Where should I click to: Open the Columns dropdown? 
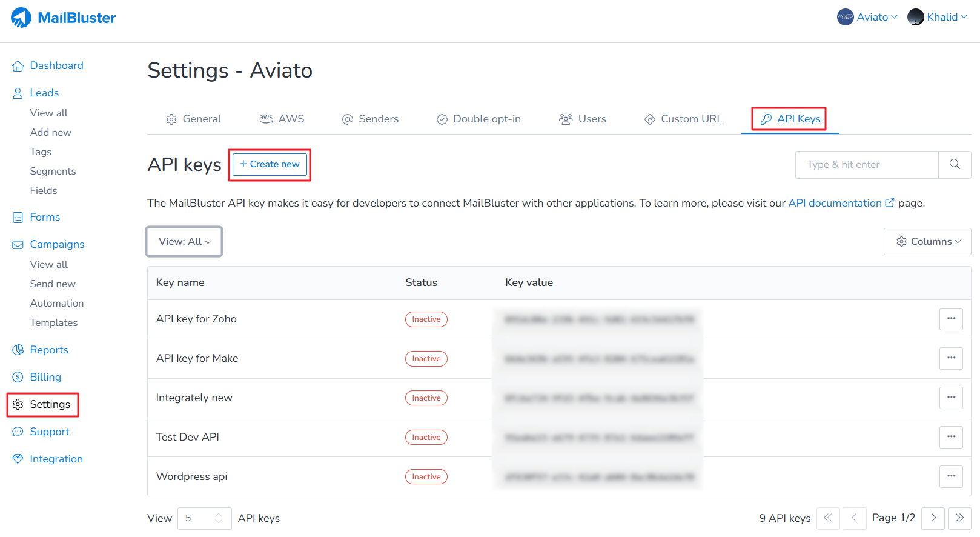tap(927, 241)
